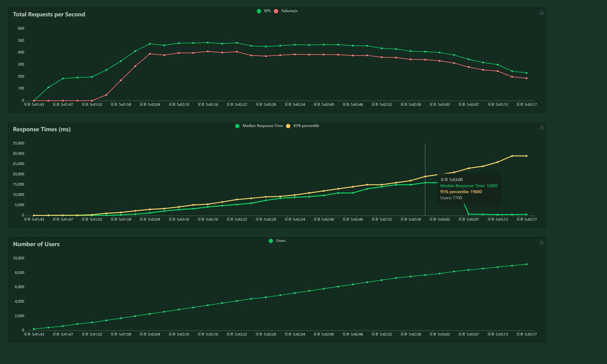This screenshot has height=364, width=607.
Task: Toggle the 95% percentile legend item
Action: (x=306, y=126)
